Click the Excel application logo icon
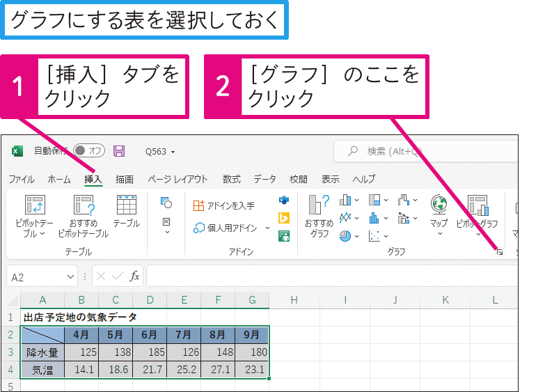The width and height of the screenshot is (545, 392). coord(17,151)
